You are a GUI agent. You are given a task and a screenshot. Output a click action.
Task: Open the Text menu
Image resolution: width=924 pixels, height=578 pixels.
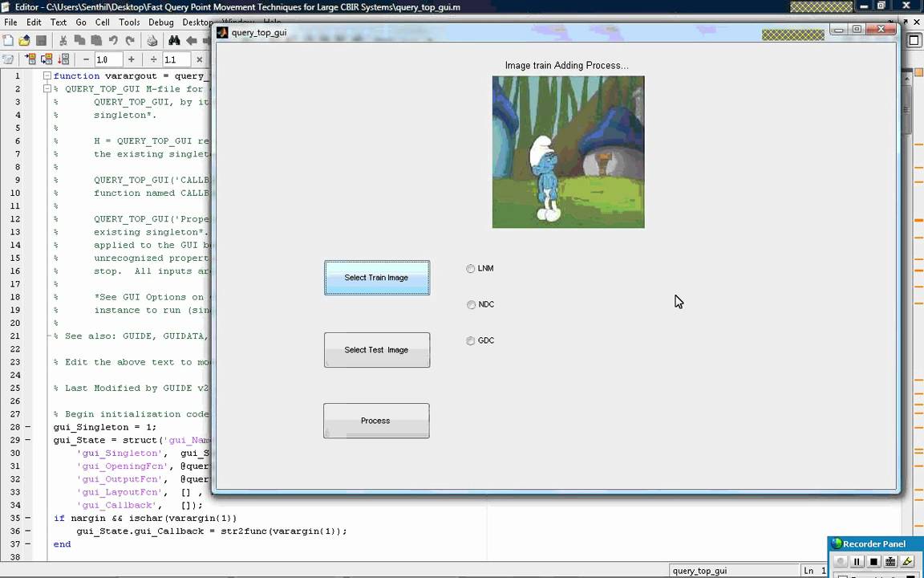[x=59, y=22]
